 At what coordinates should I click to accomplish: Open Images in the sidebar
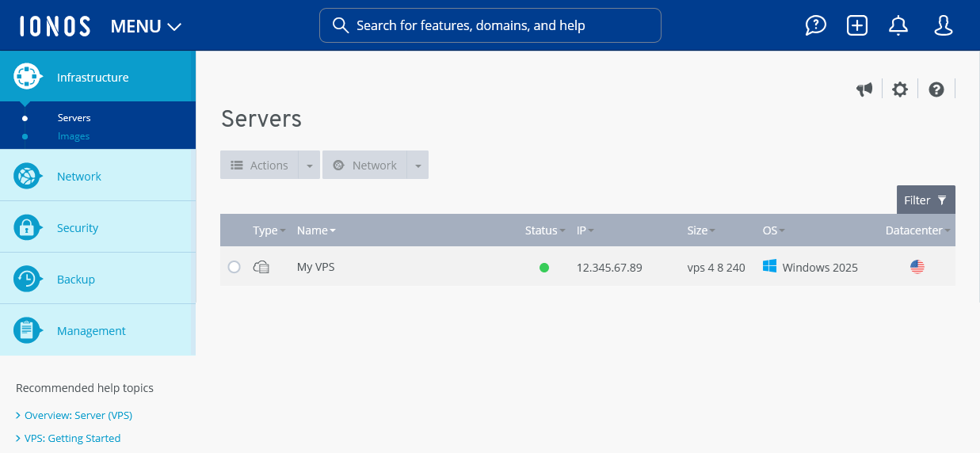point(74,136)
